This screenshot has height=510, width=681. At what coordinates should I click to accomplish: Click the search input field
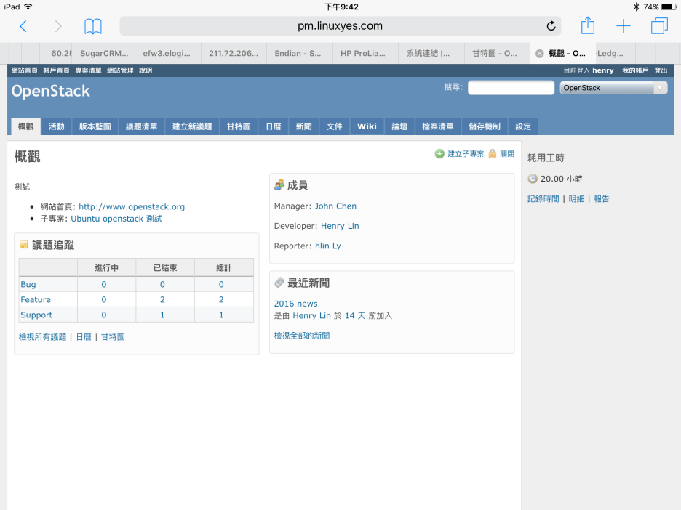point(511,87)
